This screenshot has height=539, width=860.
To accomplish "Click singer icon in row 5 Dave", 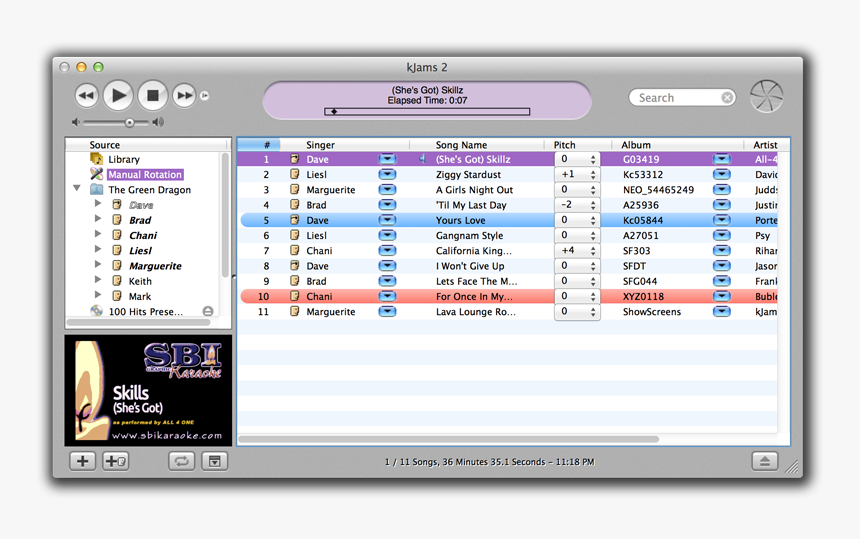I will tap(295, 220).
